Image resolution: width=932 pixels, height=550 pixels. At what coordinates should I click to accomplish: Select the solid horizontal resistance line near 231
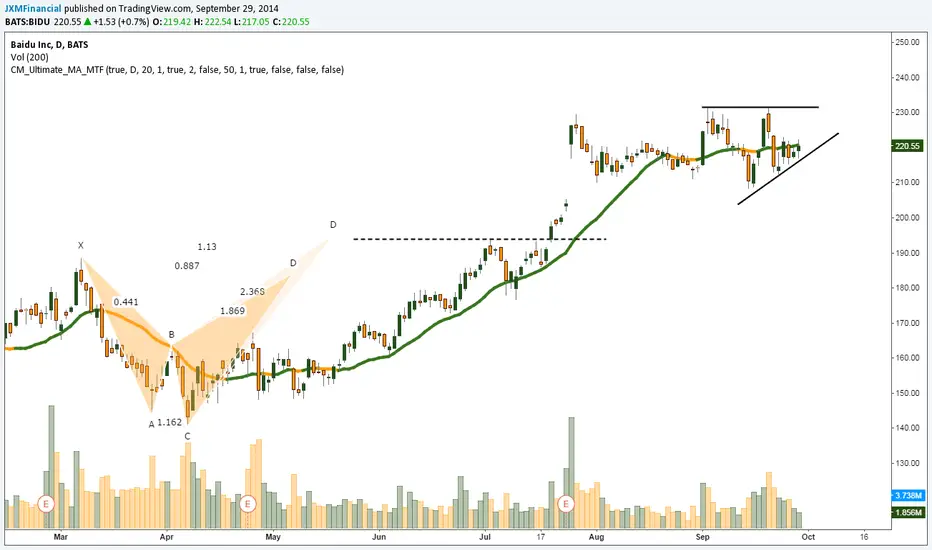click(x=760, y=107)
